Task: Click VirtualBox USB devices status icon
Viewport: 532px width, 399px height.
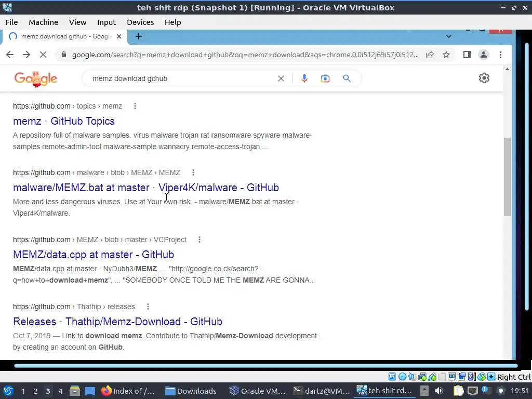Action: tap(432, 377)
